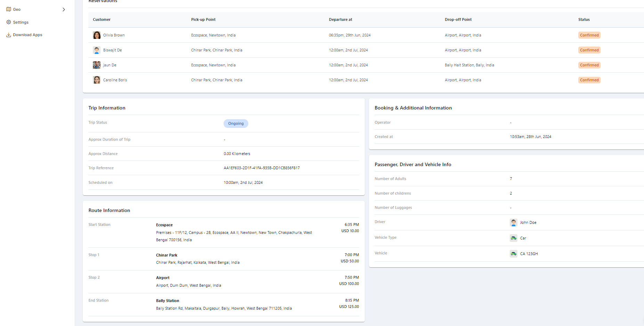Expand the Geo menu chevron

click(x=64, y=9)
